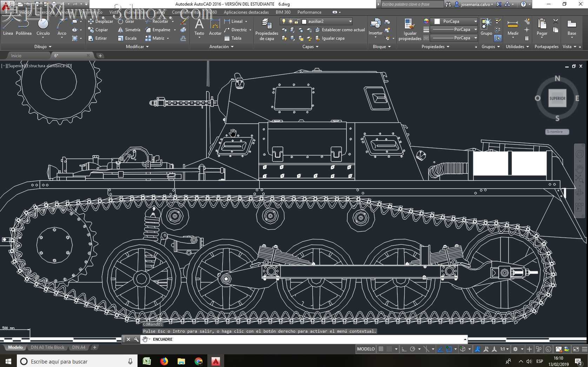The width and height of the screenshot is (588, 367).
Task: Choose the Matriz (array) tool
Action: [x=155, y=38]
